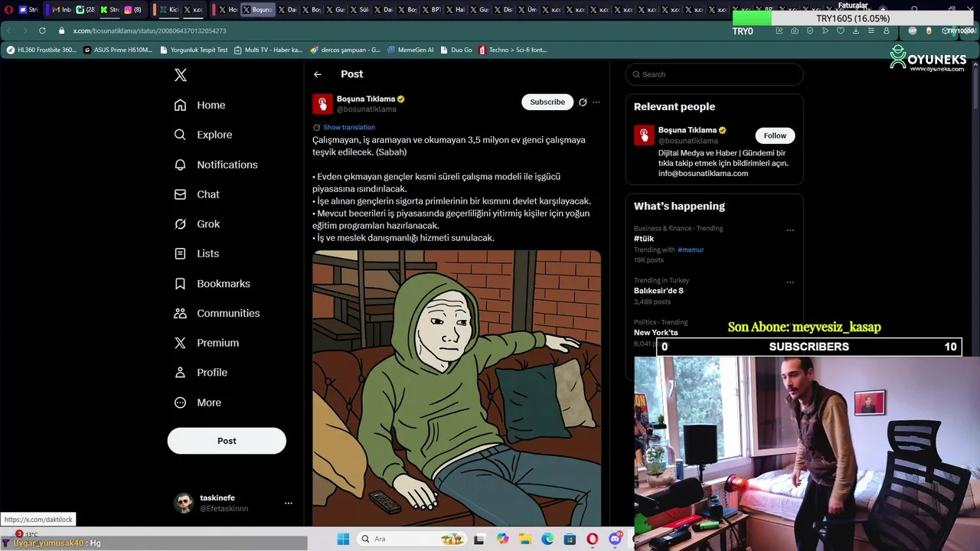Open Balıkesir'de 8 trending topic

tap(658, 291)
